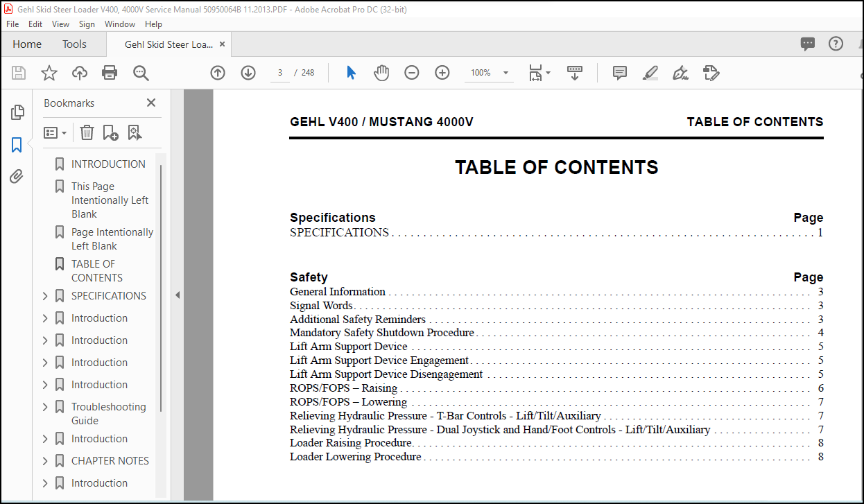Open the Edit menu

click(x=35, y=24)
